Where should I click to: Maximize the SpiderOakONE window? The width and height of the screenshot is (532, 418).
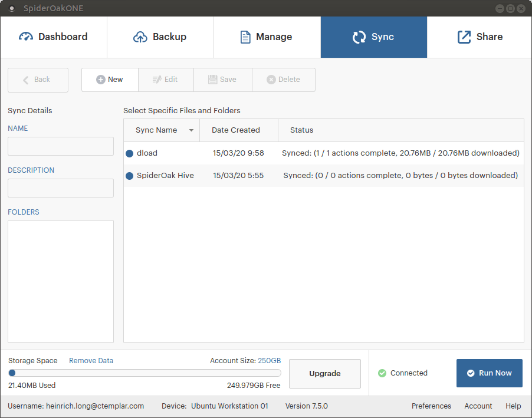[x=510, y=8]
